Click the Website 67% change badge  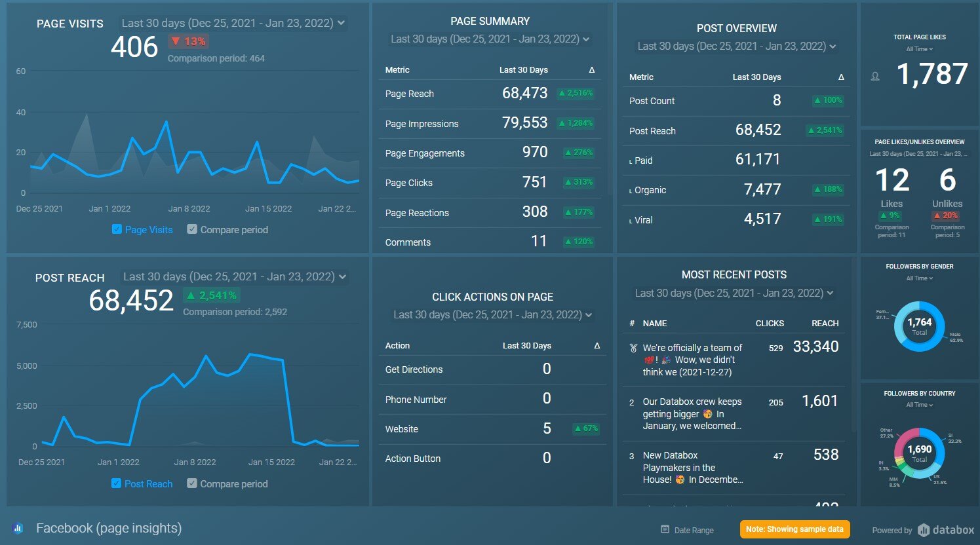(586, 428)
